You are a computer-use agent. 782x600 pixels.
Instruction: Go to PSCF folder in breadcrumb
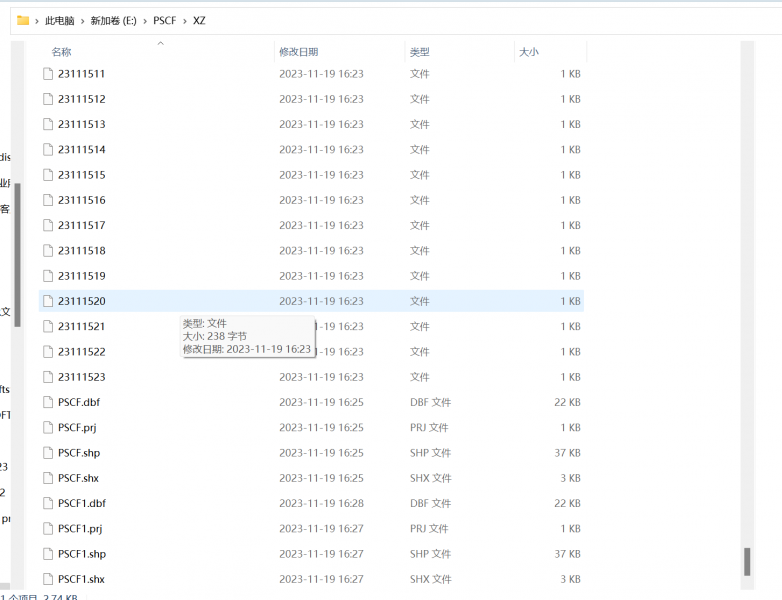click(165, 21)
